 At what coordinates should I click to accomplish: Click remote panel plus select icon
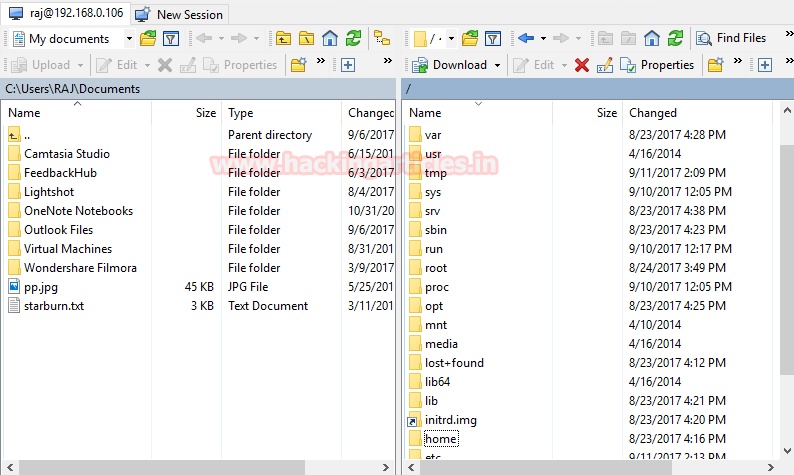point(765,65)
